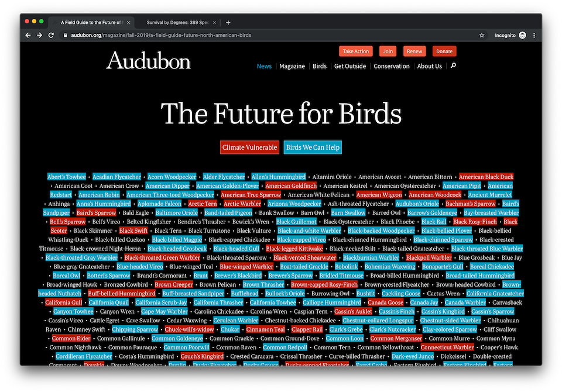Go to Audubon home via logo
The width and height of the screenshot is (562, 392).
(148, 60)
